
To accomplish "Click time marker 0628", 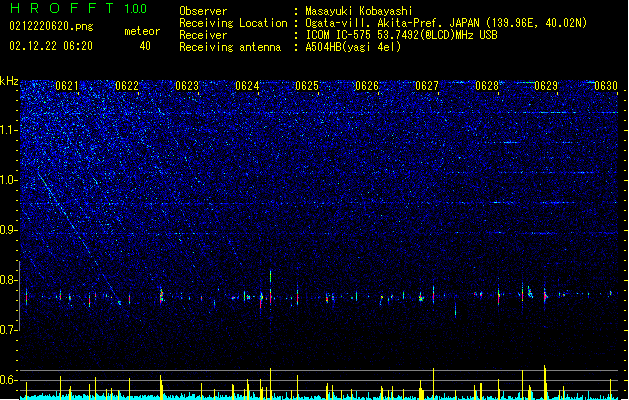I will (487, 86).
